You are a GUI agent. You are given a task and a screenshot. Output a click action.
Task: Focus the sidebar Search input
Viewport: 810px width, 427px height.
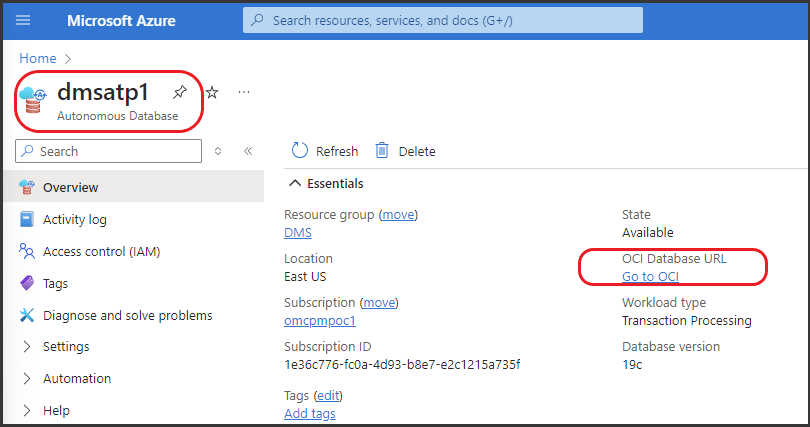108,151
